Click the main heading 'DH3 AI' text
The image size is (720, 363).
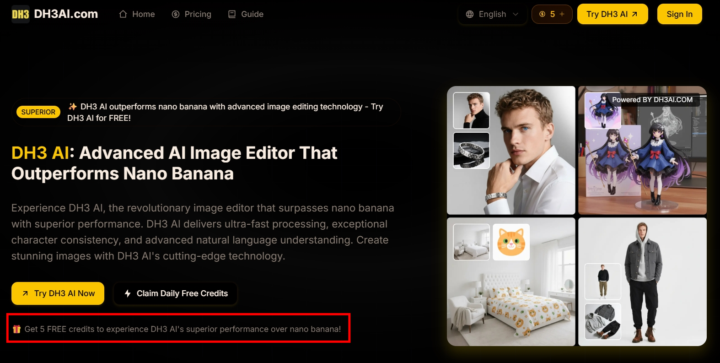pyautogui.click(x=40, y=153)
